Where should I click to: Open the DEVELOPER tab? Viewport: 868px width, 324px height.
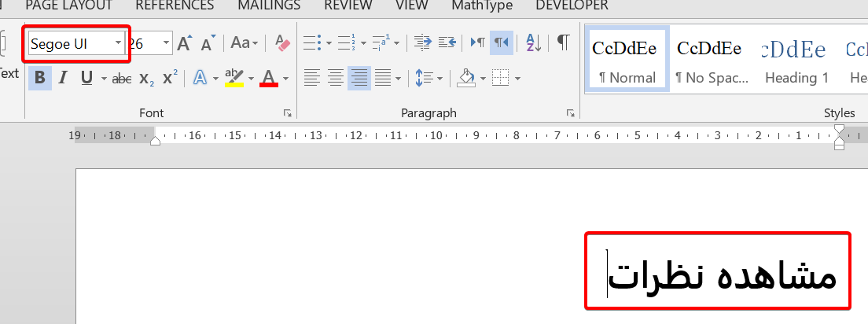572,6
